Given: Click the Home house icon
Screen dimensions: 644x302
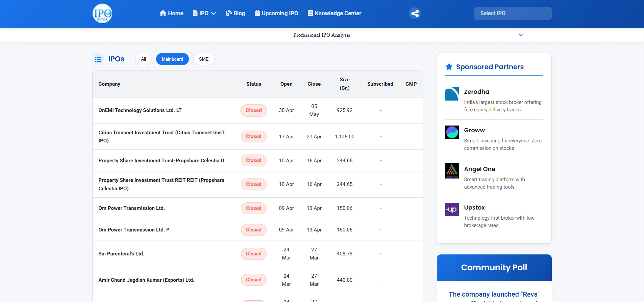Looking at the screenshot, I should [x=163, y=13].
